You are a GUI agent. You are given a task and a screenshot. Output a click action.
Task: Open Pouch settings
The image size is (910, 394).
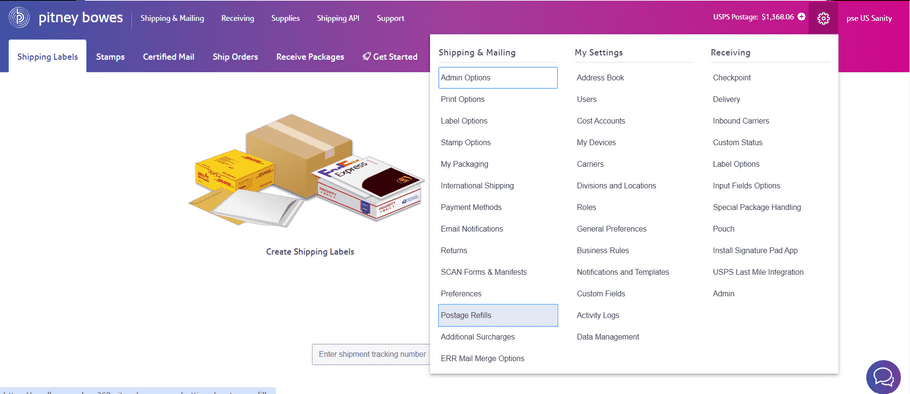[723, 229]
